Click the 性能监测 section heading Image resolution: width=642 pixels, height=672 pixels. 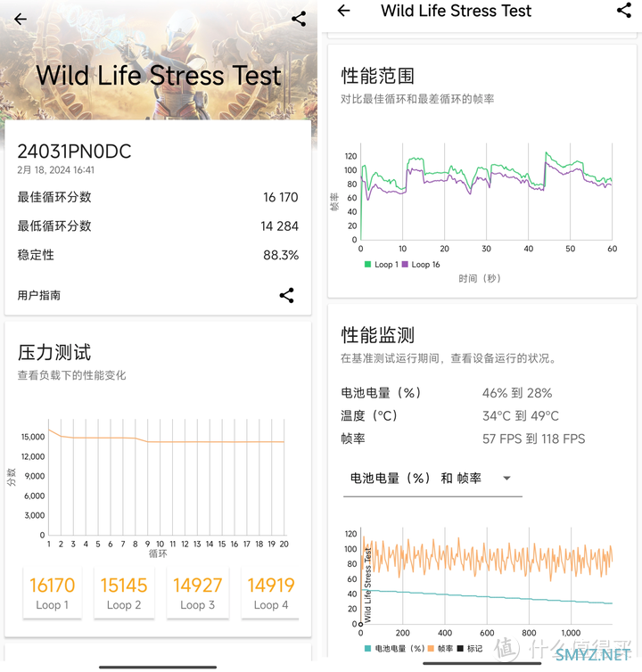pos(378,335)
